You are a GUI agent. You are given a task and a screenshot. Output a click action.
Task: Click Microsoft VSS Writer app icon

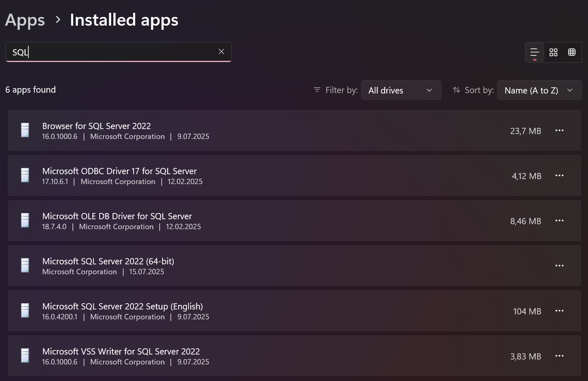(x=25, y=356)
